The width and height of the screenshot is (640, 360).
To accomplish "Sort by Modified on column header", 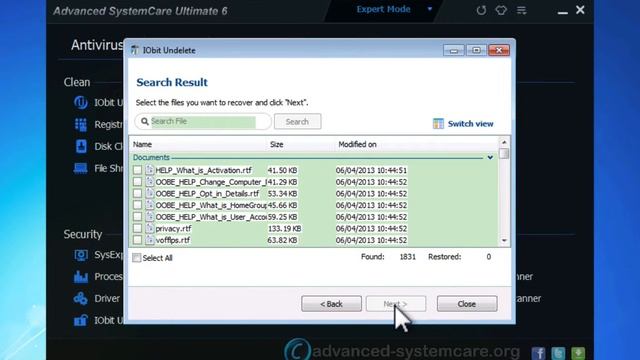I will point(357,144).
